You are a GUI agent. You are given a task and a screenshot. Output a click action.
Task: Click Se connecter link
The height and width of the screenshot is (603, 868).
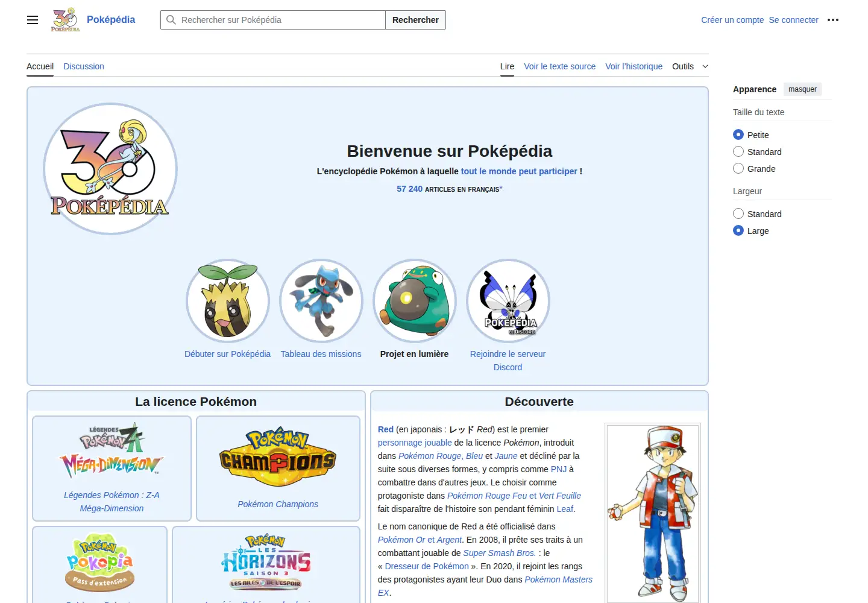[x=793, y=20]
